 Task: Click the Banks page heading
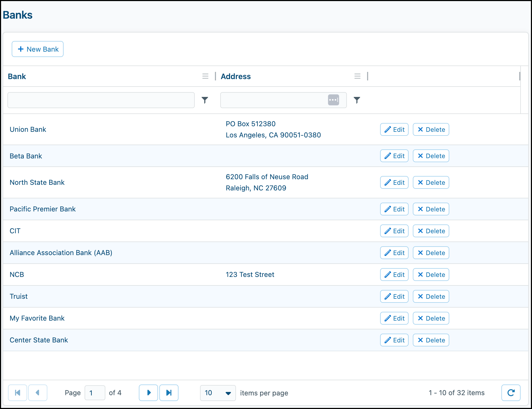pos(18,15)
